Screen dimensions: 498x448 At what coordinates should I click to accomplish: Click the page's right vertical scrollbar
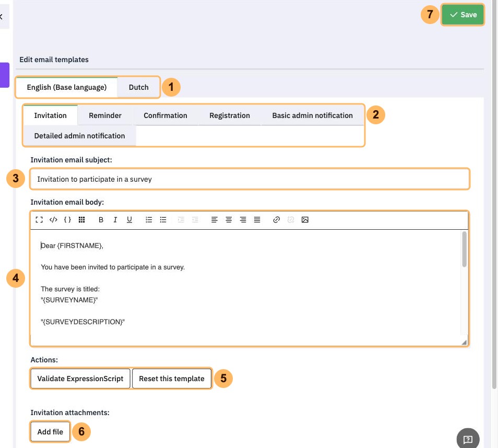[494, 194]
